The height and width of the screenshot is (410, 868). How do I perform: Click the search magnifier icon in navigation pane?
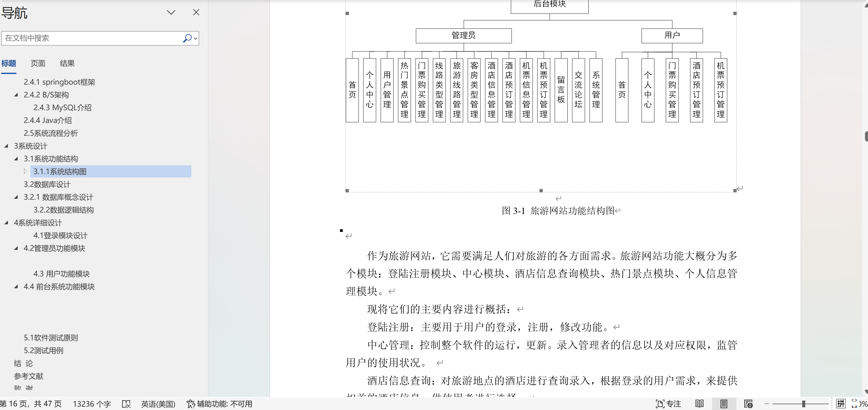pos(187,38)
